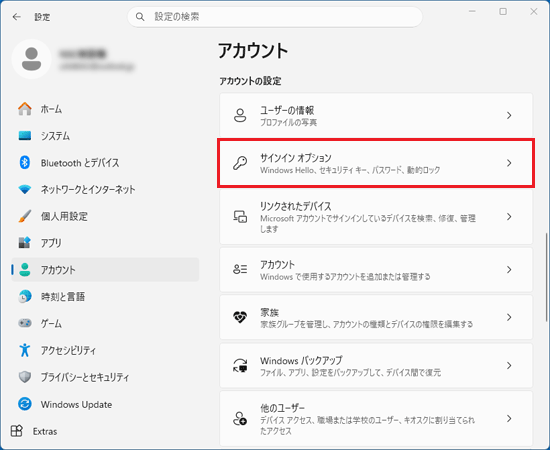Expand リンクされたデバイス chevron
550x450 pixels.
coord(509,217)
